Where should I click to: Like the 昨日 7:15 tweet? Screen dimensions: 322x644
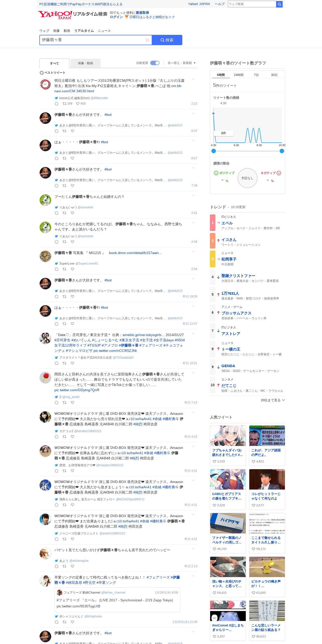(x=72, y=402)
